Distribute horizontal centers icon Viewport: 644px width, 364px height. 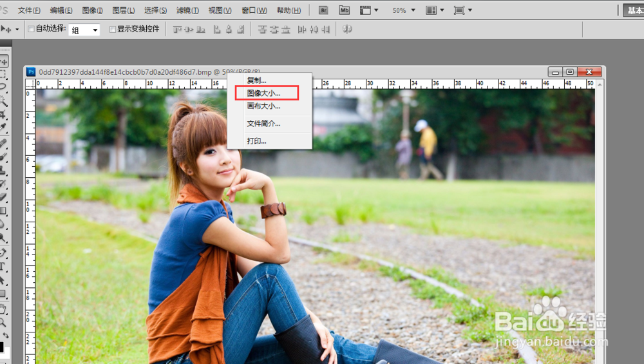click(314, 30)
